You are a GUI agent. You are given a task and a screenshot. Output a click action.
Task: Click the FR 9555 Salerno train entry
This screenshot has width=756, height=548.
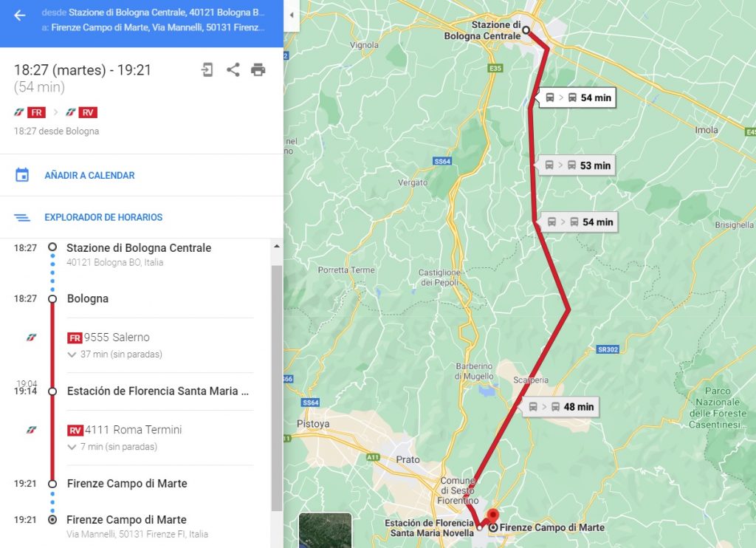[x=109, y=338]
